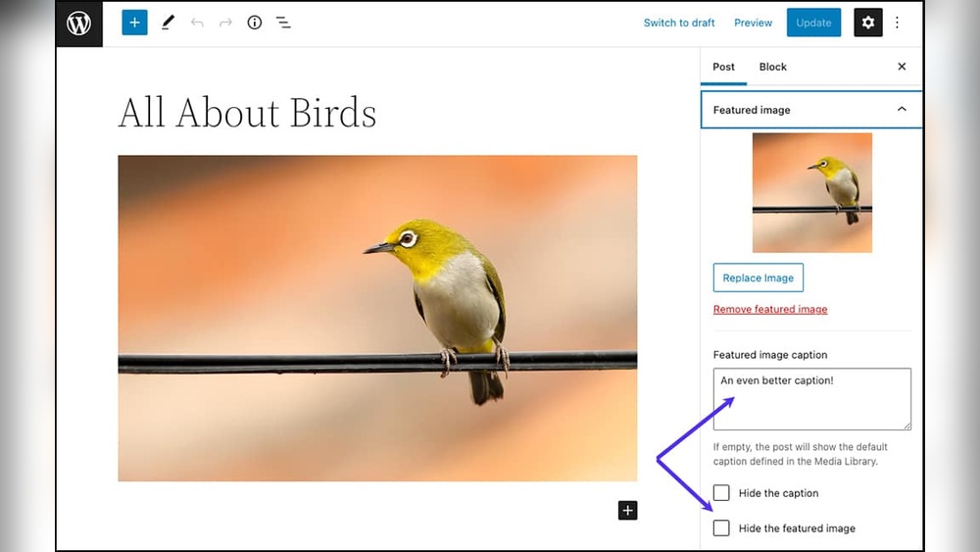Switch to draft
The height and width of the screenshot is (552, 980).
tap(679, 23)
